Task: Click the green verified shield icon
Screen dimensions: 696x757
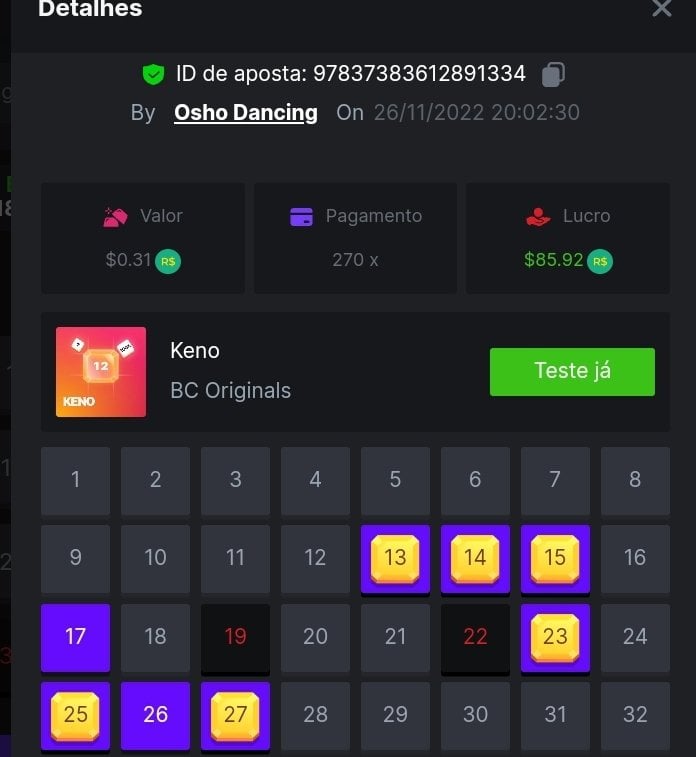Action: tap(153, 74)
